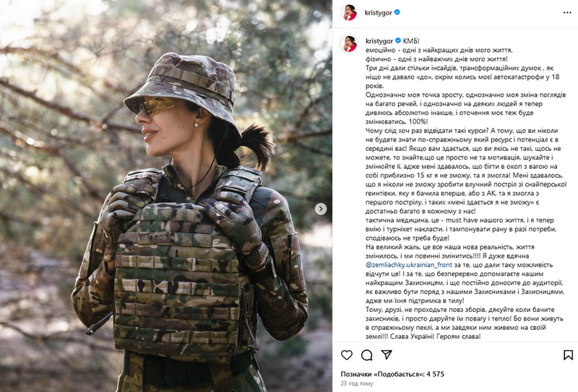The width and height of the screenshot is (578, 392).
Task: View the list of 4 575 likes
Action: tap(392, 374)
